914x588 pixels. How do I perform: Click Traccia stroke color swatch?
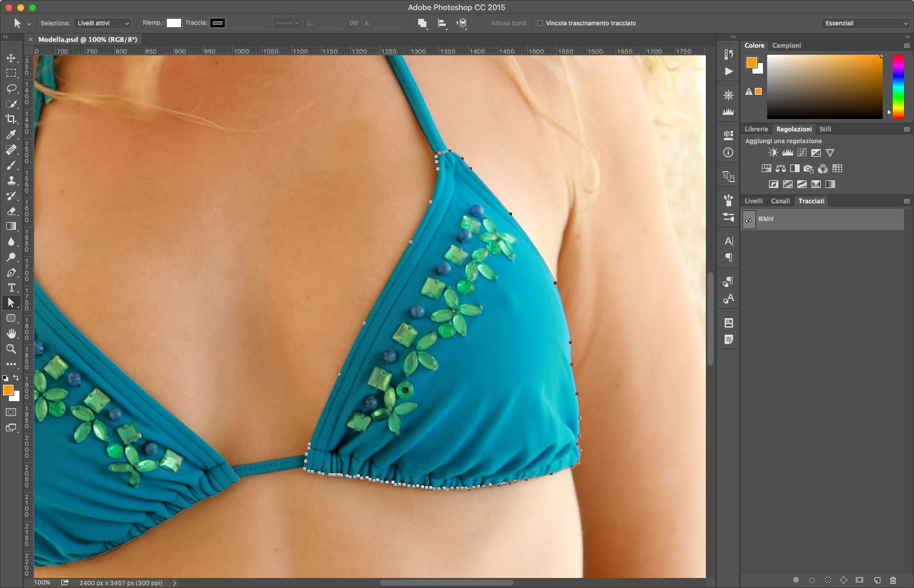(218, 23)
